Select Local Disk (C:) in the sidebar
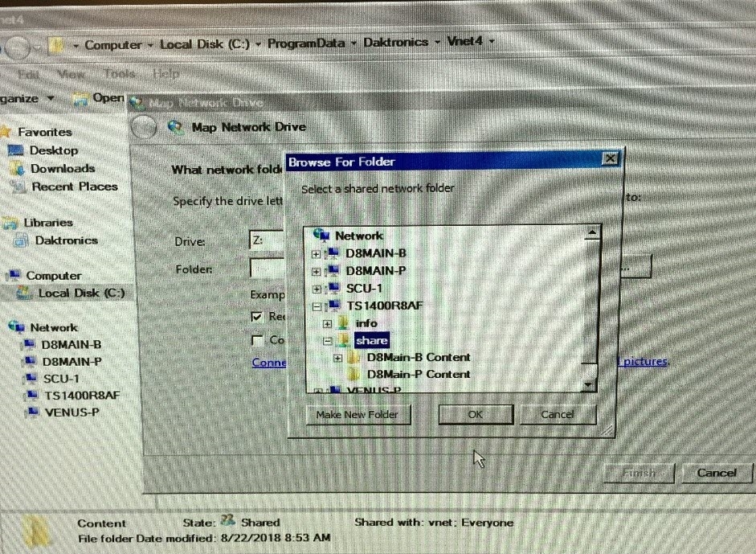 80,293
